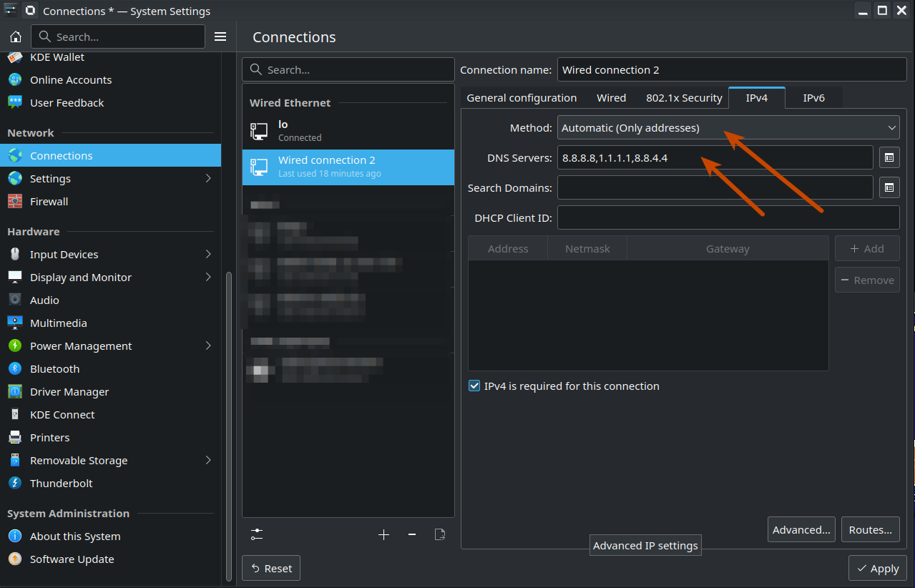Click the Add address button

867,249
